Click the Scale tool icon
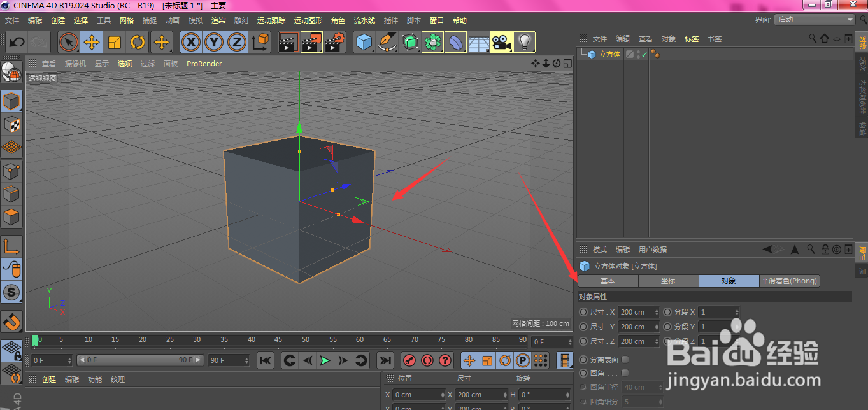Screen dimensions: 868x410 115,43
